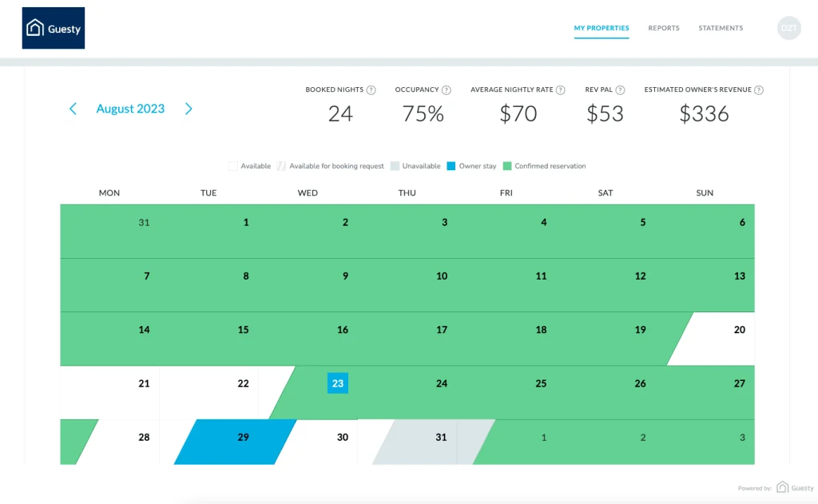Screen dimensions: 818x504
Task: Show the Estimated Owner's Revenue help tooltip
Action: (x=759, y=90)
